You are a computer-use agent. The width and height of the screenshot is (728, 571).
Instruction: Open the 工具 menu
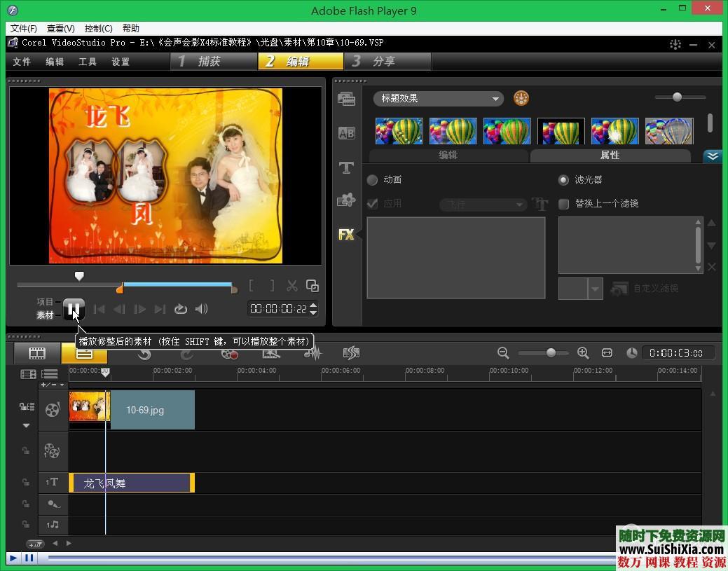pyautogui.click(x=88, y=62)
